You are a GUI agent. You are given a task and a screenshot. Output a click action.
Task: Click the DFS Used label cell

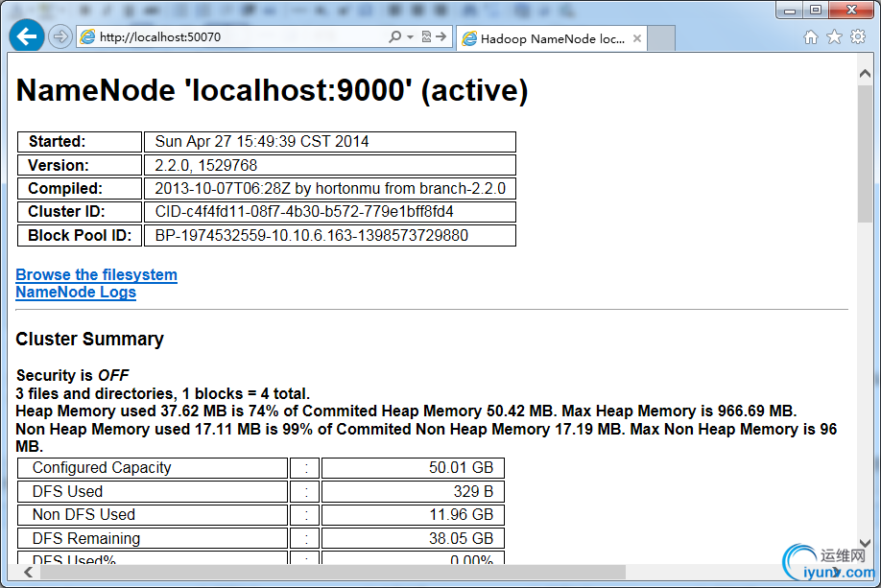tap(153, 491)
